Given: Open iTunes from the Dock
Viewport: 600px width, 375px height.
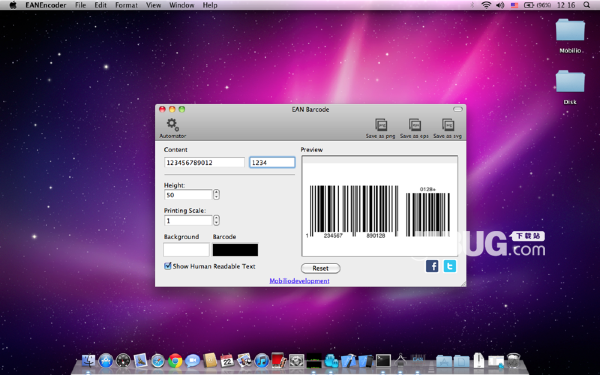Looking at the screenshot, I should click(262, 361).
